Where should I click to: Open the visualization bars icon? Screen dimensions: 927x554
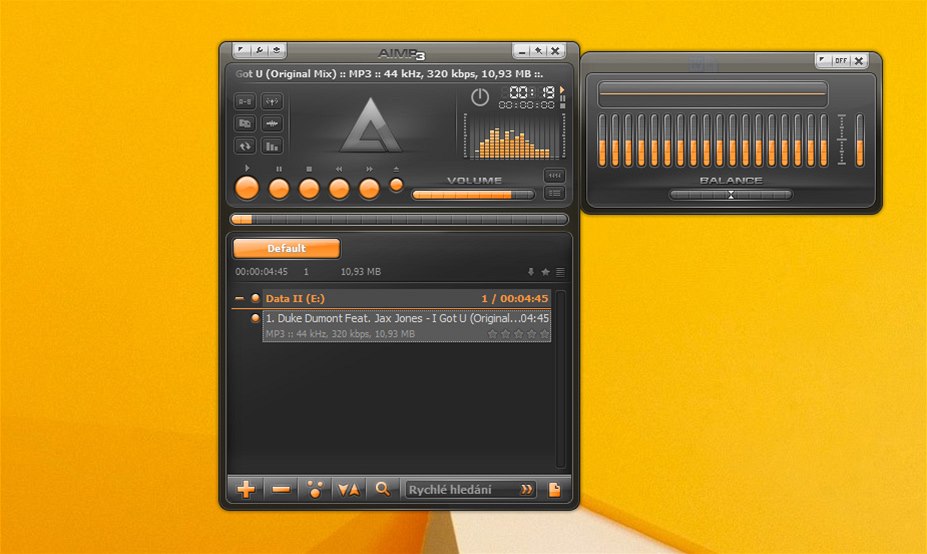click(x=271, y=146)
